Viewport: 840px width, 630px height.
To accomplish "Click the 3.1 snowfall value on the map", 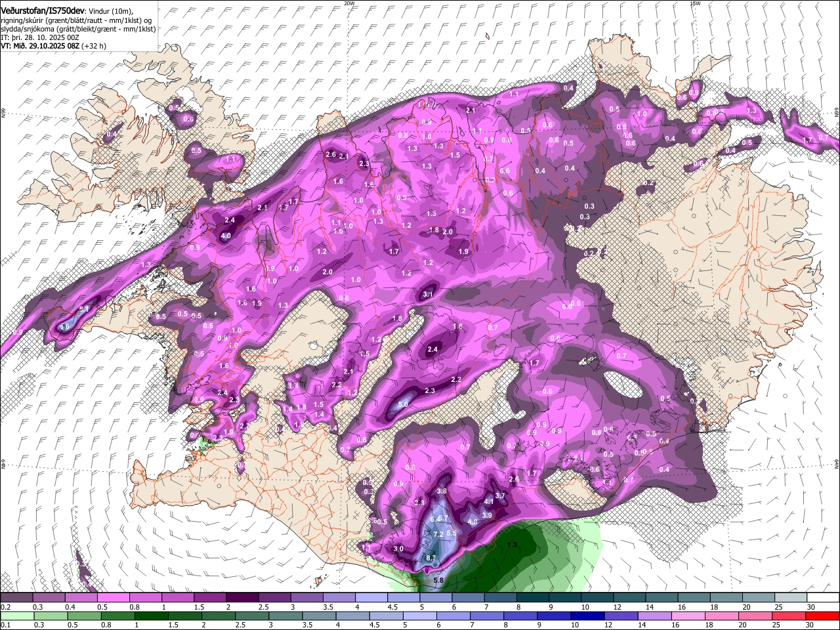I will click(428, 294).
